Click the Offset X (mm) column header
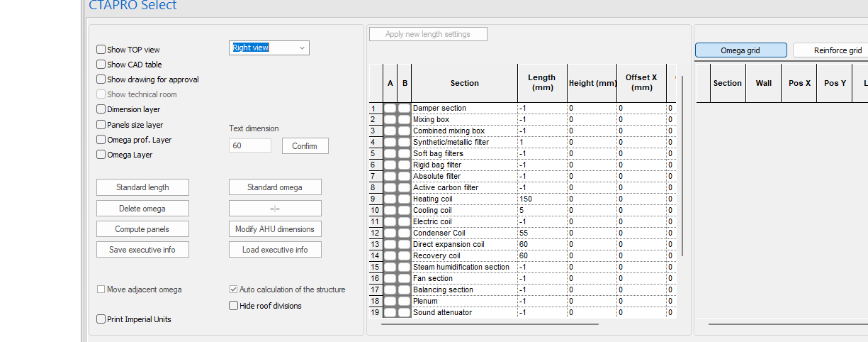 [641, 83]
